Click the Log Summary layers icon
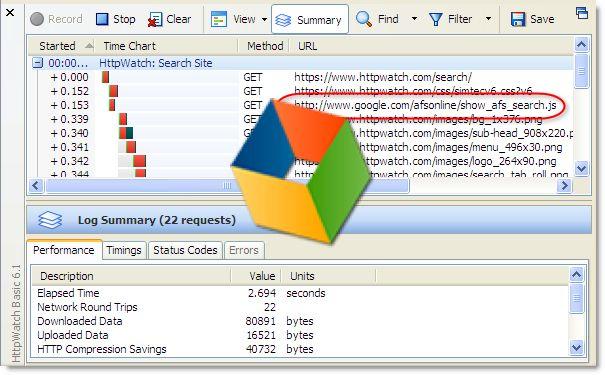The width and height of the screenshot is (605, 375). 50,220
